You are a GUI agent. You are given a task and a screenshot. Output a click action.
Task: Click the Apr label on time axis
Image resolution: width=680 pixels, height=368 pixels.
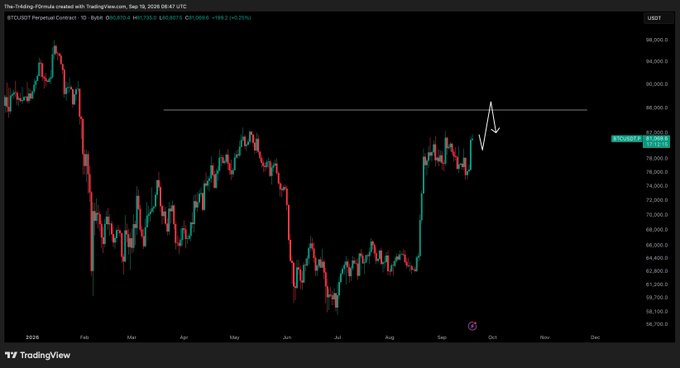tap(184, 337)
